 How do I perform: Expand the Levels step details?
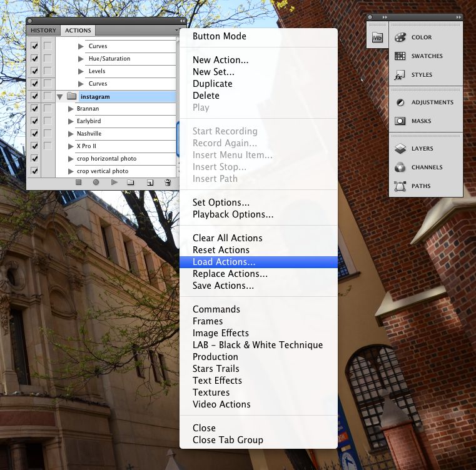click(x=81, y=71)
